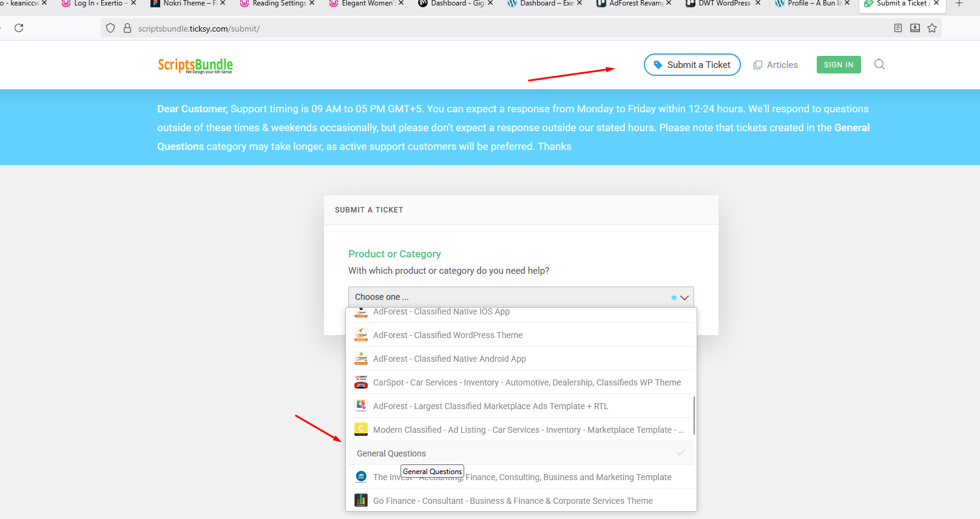Screen dimensions: 980x519
Task: Select AdForest - Classified WordPress Theme
Action: 521,335
